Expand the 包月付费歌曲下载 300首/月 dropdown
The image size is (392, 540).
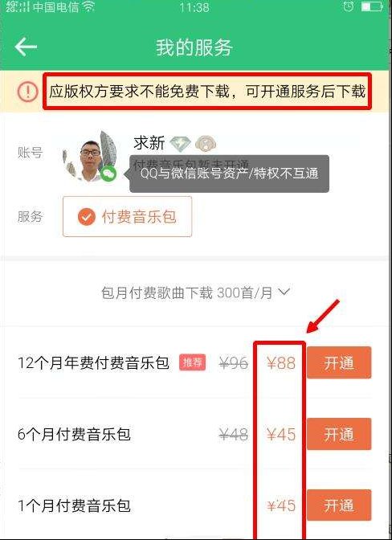click(x=195, y=292)
